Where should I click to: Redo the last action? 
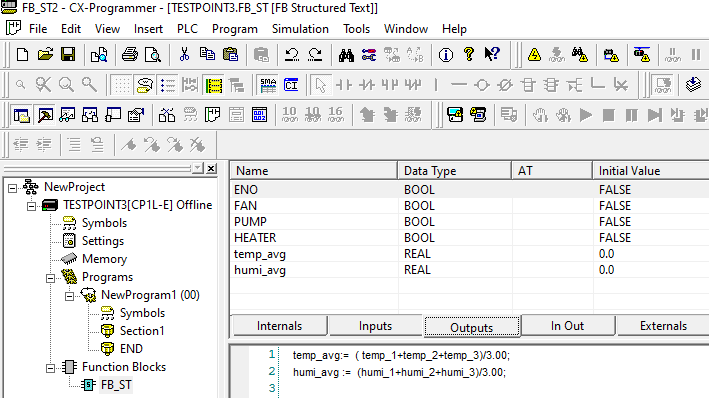[x=315, y=55]
